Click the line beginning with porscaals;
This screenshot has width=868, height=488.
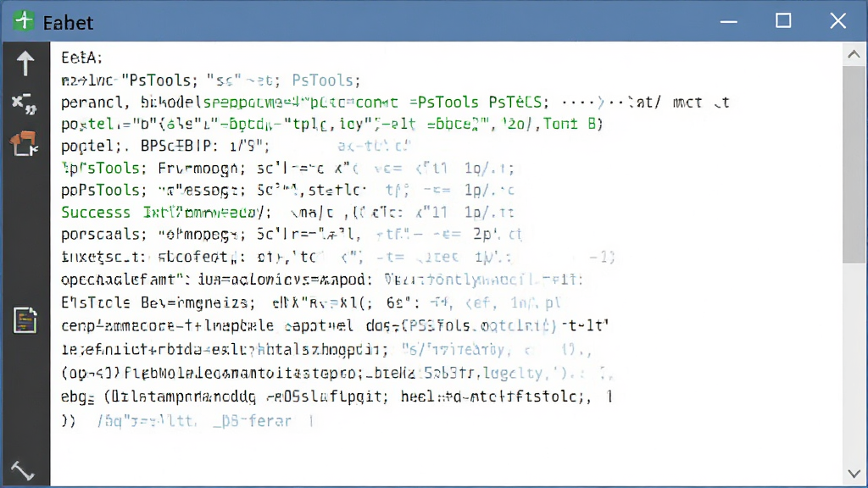click(292, 235)
